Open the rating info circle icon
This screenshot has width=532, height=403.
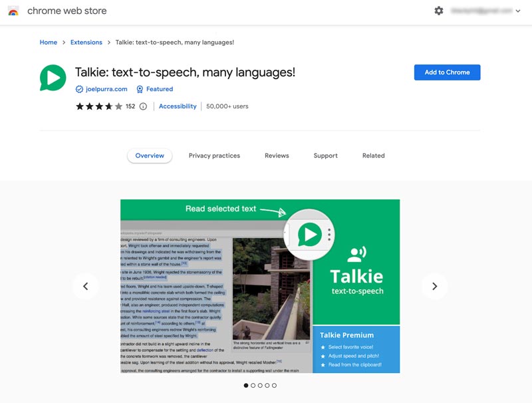(x=143, y=106)
